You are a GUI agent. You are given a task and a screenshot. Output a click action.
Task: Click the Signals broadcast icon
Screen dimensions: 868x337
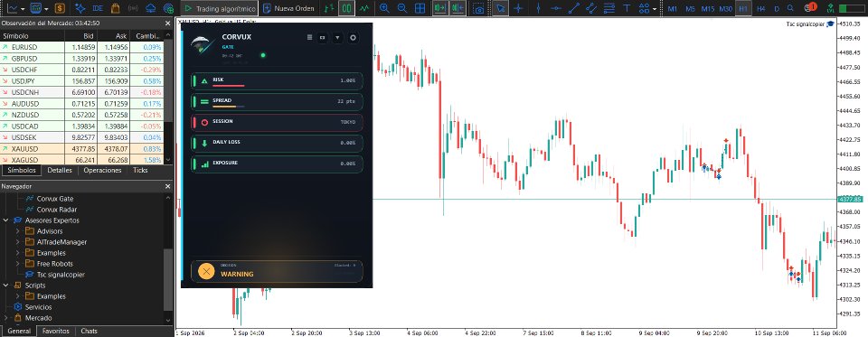tap(133, 8)
